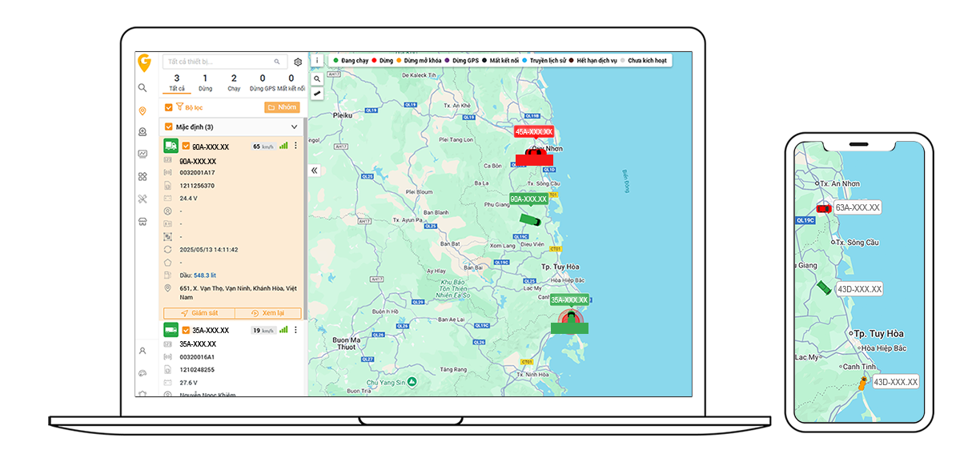Uncheck the 35A-XXX.XX vehicle checkbox

[186, 330]
